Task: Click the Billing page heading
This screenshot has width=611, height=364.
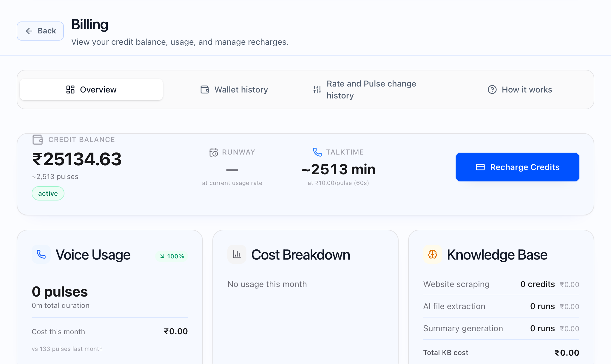Action: tap(90, 24)
